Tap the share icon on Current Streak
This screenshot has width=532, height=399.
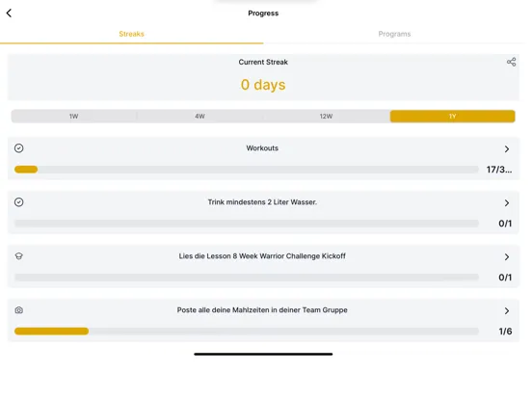pos(512,62)
